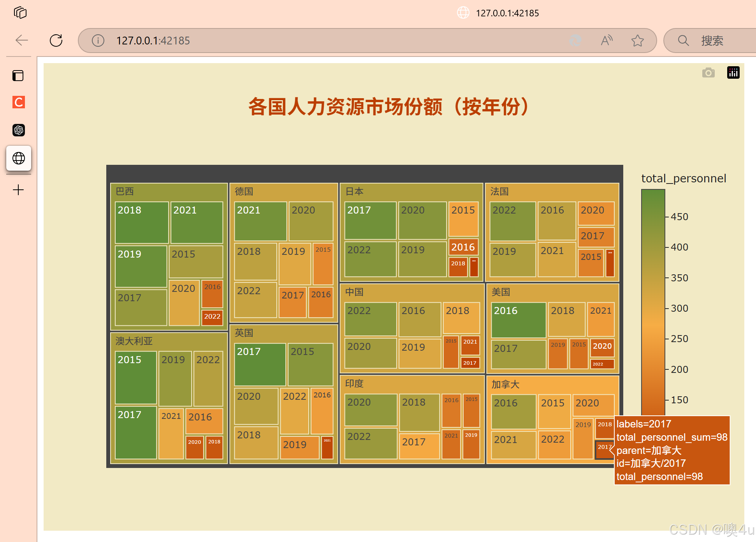Open the ChatGPT sidebar tab
756x542 pixels.
[18, 130]
